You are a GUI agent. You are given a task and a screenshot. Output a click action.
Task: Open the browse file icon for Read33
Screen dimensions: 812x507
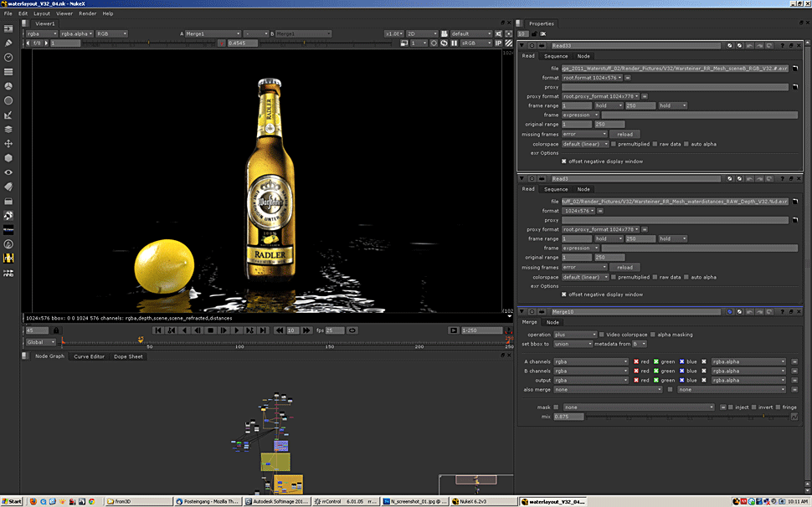pyautogui.click(x=794, y=68)
